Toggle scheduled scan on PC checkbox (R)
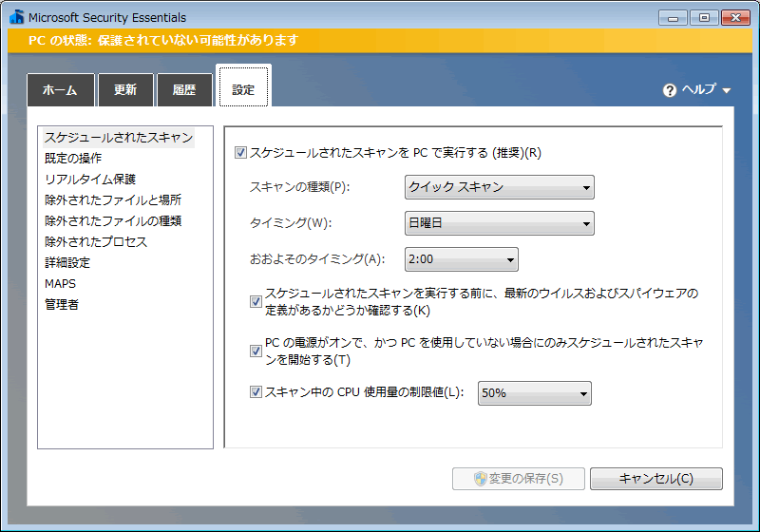The height and width of the screenshot is (532, 760). (x=240, y=153)
